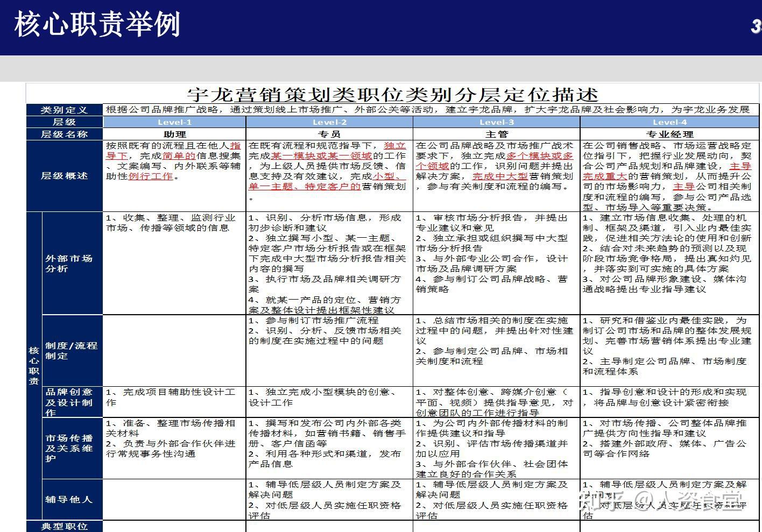This screenshot has width=762, height=532.
Task: Click the underlined red text 例行工作
Action: [151, 176]
